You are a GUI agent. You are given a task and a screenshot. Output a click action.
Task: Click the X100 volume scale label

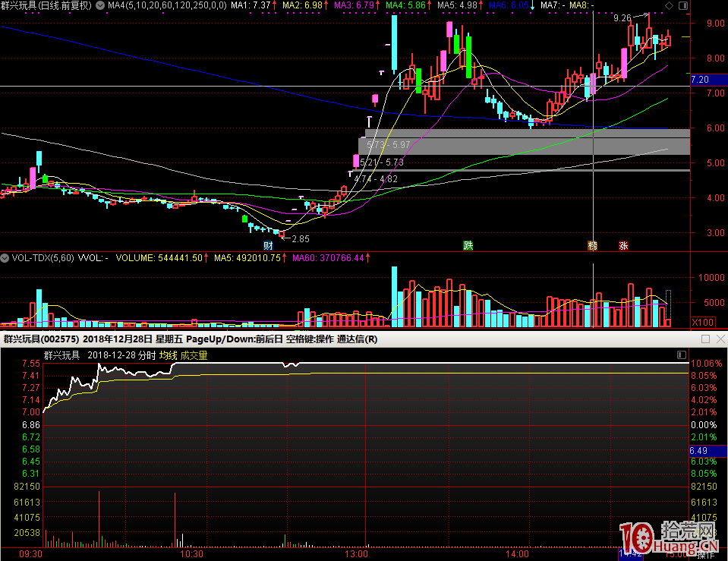[705, 323]
